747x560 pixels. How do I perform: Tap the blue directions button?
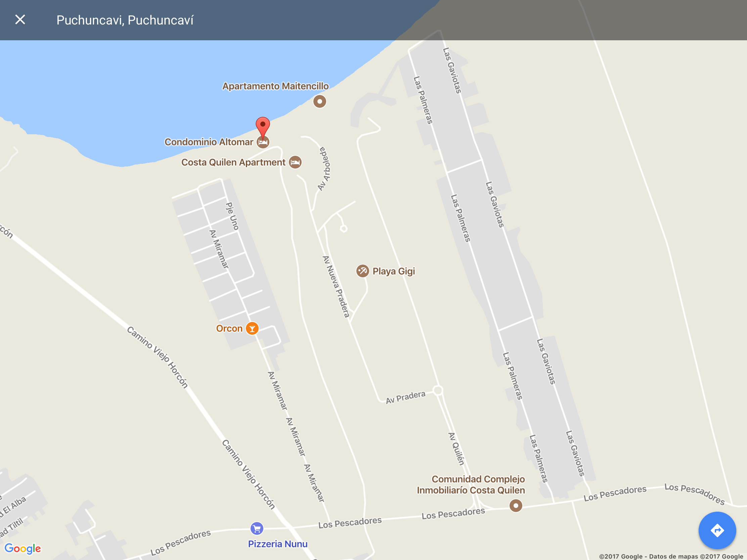717,530
